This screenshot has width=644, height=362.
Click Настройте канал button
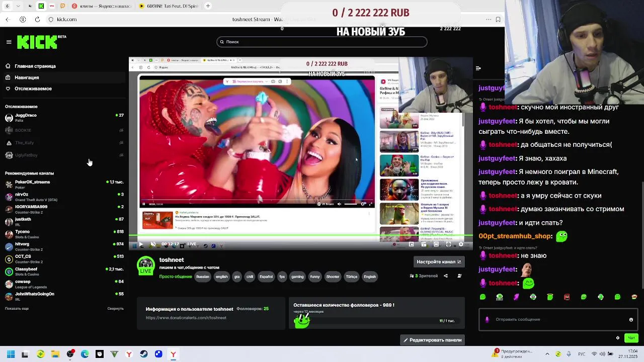click(x=439, y=261)
